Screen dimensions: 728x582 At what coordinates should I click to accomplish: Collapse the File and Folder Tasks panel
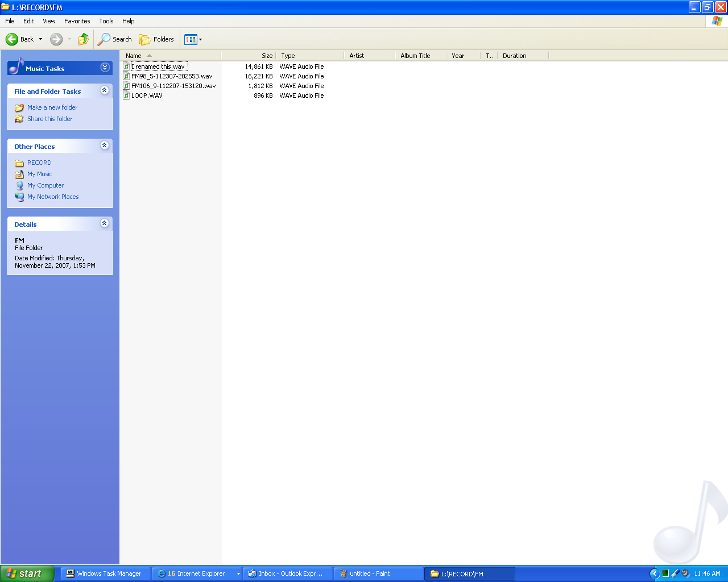point(104,90)
